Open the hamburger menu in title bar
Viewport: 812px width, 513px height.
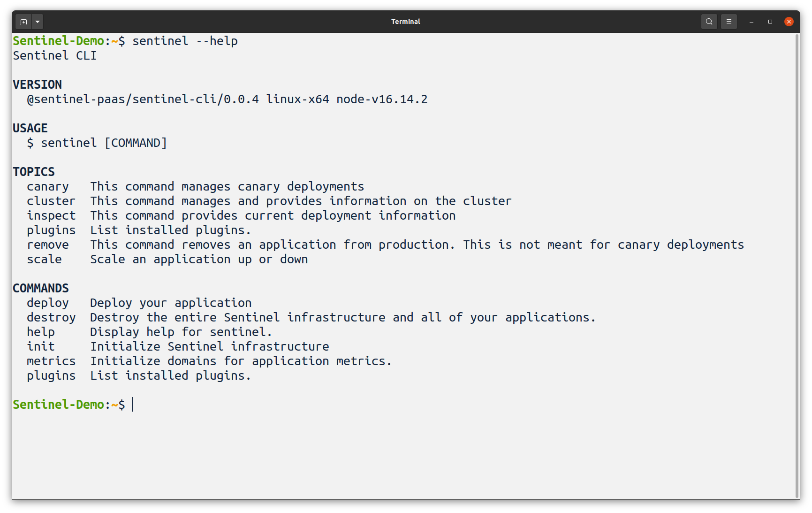pos(729,22)
